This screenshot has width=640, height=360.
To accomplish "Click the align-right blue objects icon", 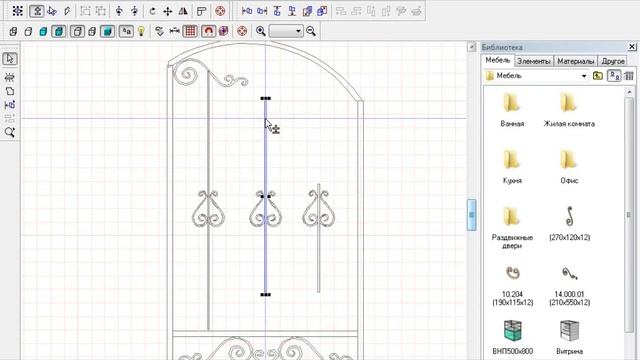I will click(262, 11).
